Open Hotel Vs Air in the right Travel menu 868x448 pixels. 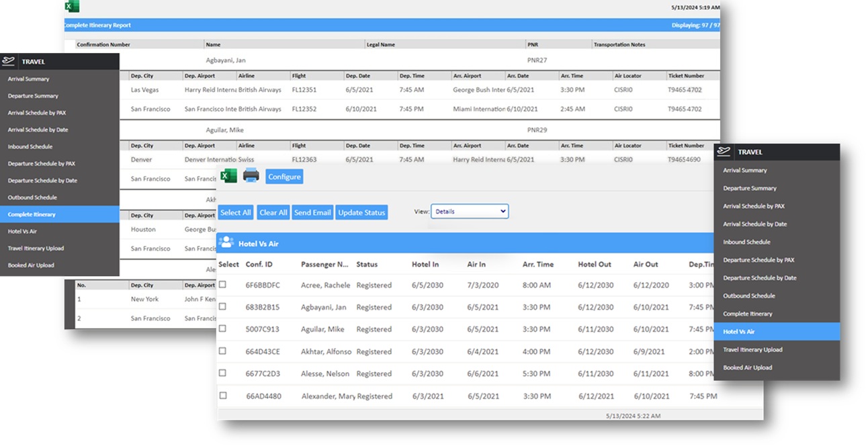738,332
